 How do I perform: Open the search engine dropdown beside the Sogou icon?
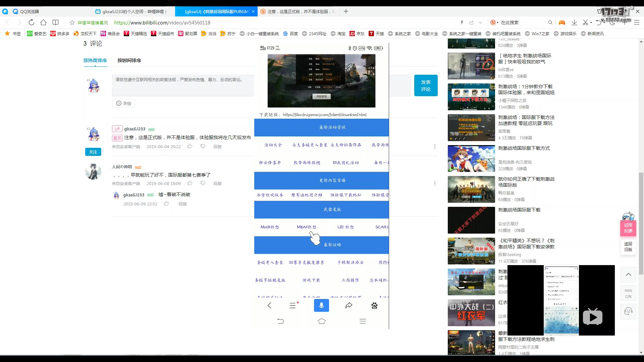point(498,22)
